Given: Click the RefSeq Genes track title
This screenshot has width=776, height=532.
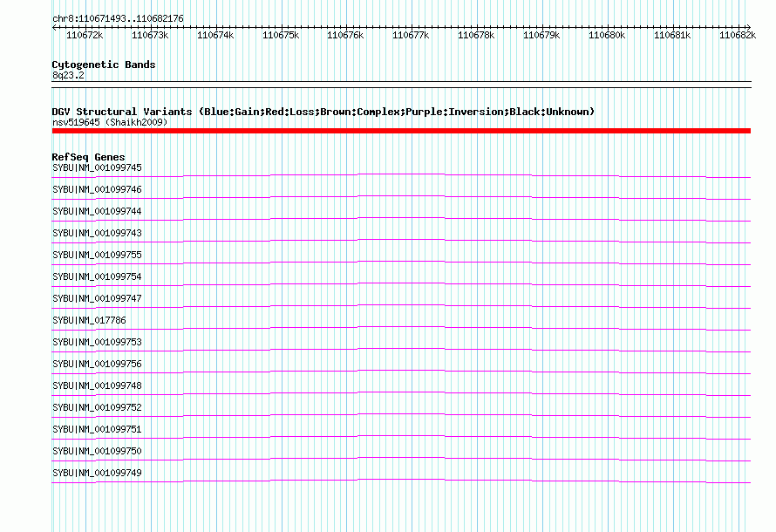Looking at the screenshot, I should pos(88,157).
